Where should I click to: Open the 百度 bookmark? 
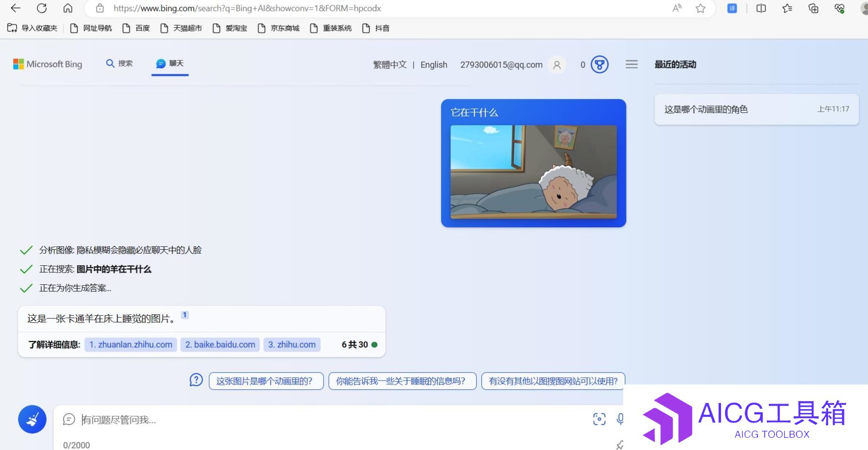(x=136, y=28)
